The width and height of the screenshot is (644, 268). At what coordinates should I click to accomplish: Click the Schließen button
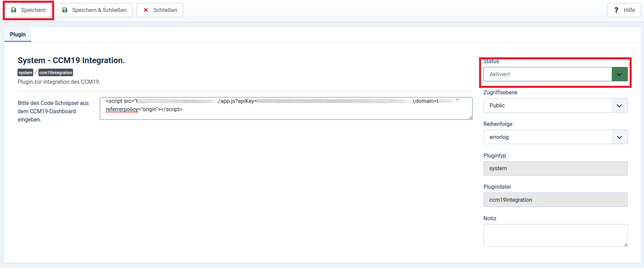coord(160,10)
